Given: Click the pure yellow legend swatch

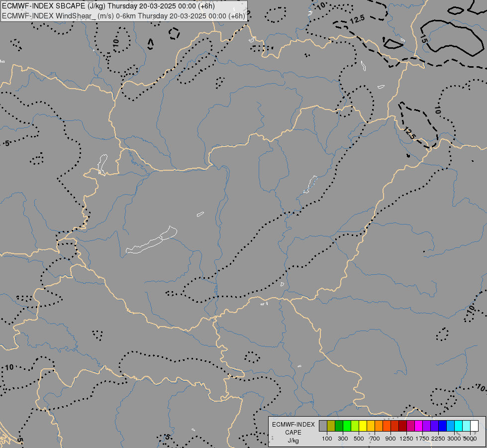Looking at the screenshot, I should 363,426.
